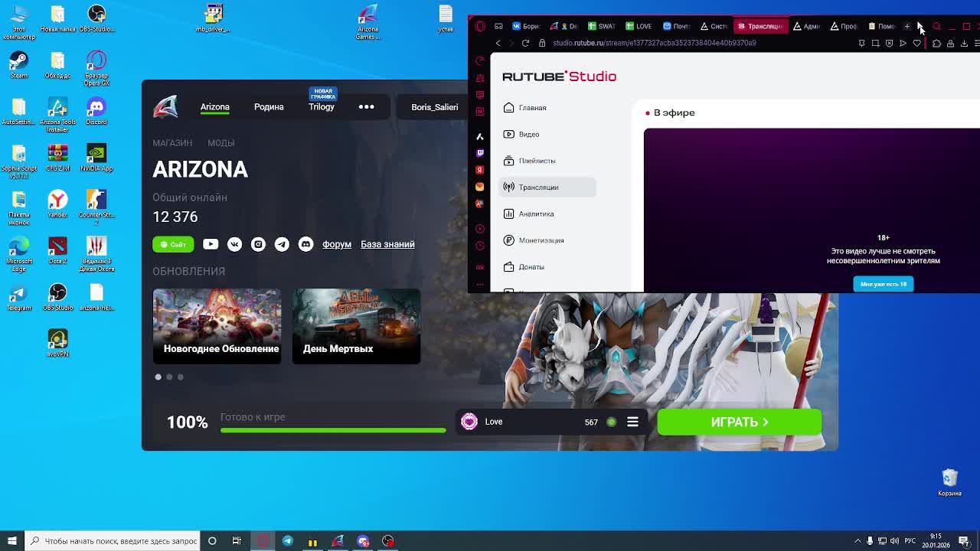Open the МОДЫ section

(220, 143)
